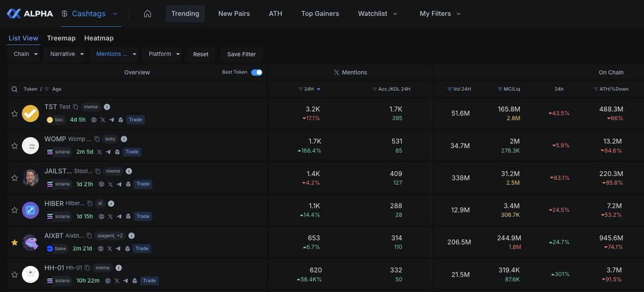The height and width of the screenshot is (292, 644).
Task: Star WOMP to add to watchlist
Action: [14, 146]
